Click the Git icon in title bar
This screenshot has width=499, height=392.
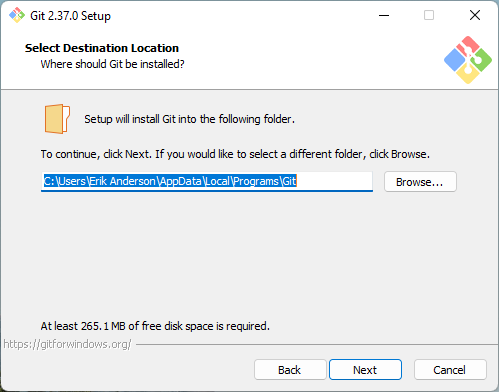pyautogui.click(x=17, y=15)
